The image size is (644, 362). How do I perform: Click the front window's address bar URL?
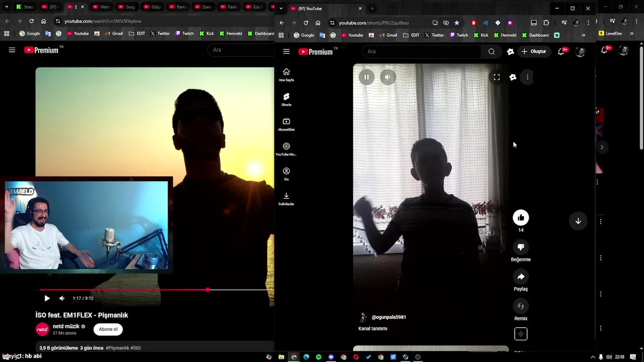coord(374,23)
